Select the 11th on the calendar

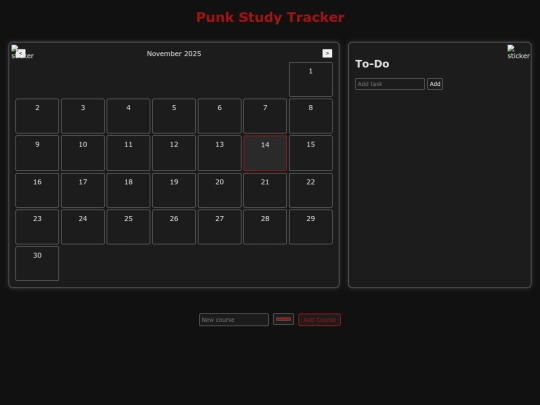tap(128, 153)
